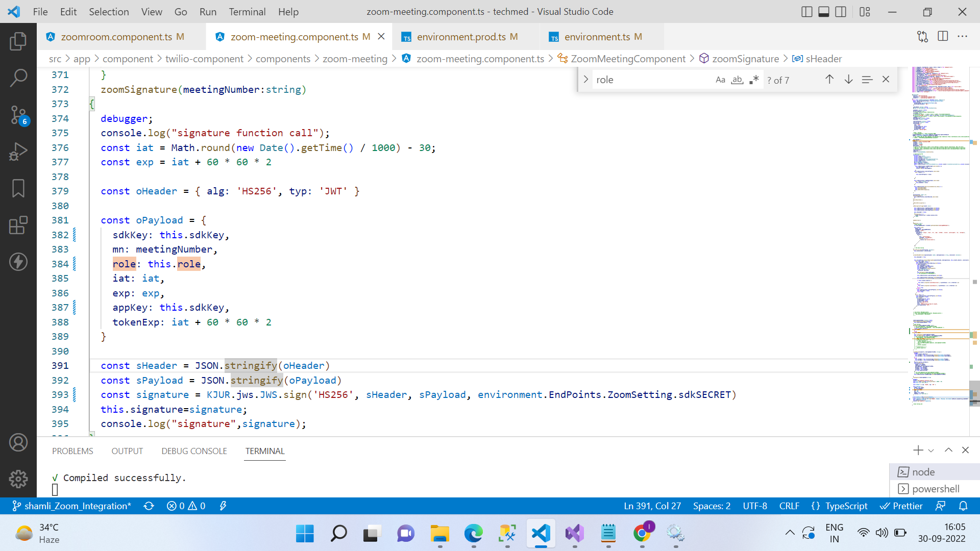Screen dimensions: 980x551
Task: Open Run and Debug view
Action: (18, 152)
